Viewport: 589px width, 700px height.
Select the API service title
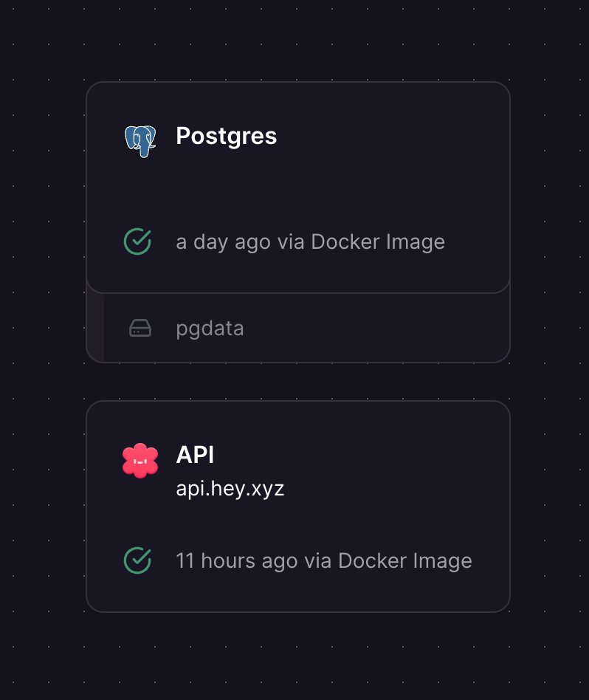(x=195, y=455)
